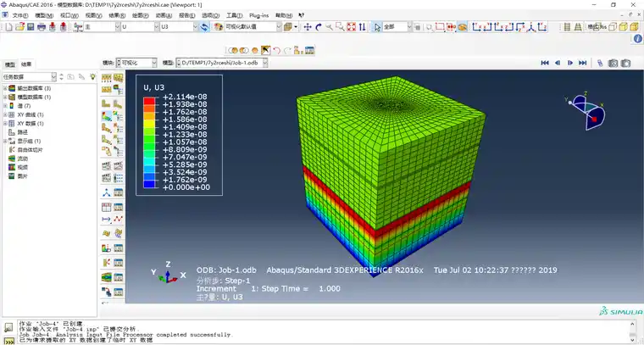
Task: Click the blue info help icon
Action: pos(638,39)
